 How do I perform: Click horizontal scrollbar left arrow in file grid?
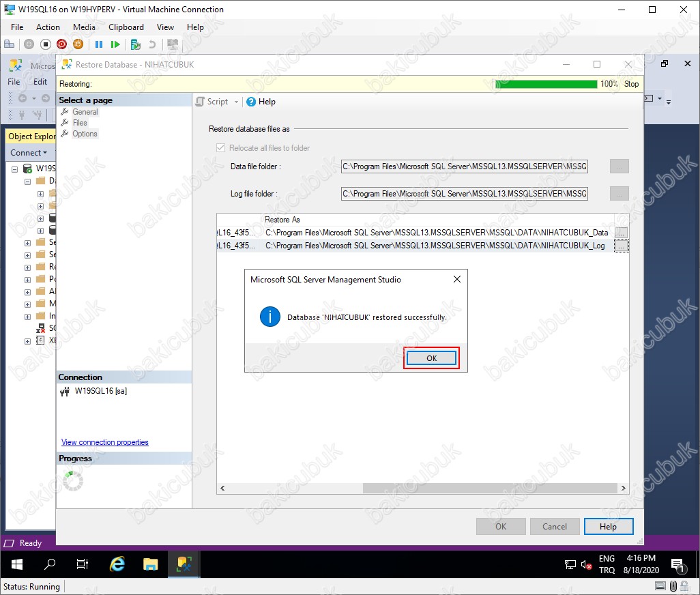222,489
